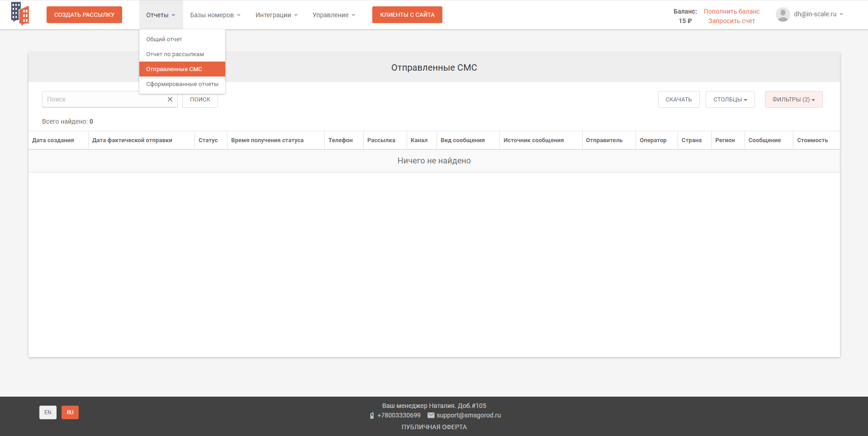Click the phone icon in footer
868x436 pixels.
pyautogui.click(x=372, y=416)
